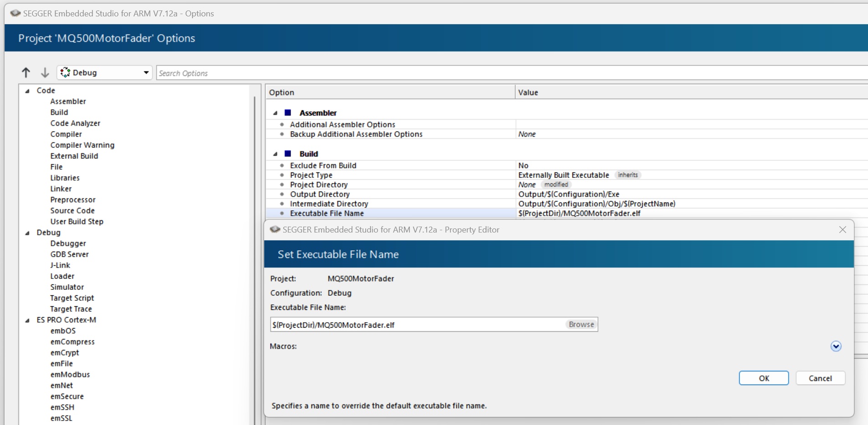Viewport: 868px width, 425px height.
Task: Select emNet in the options tree
Action: [61, 385]
